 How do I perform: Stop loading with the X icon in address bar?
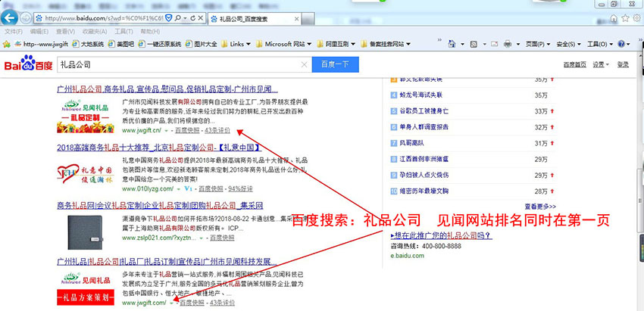pos(201,18)
